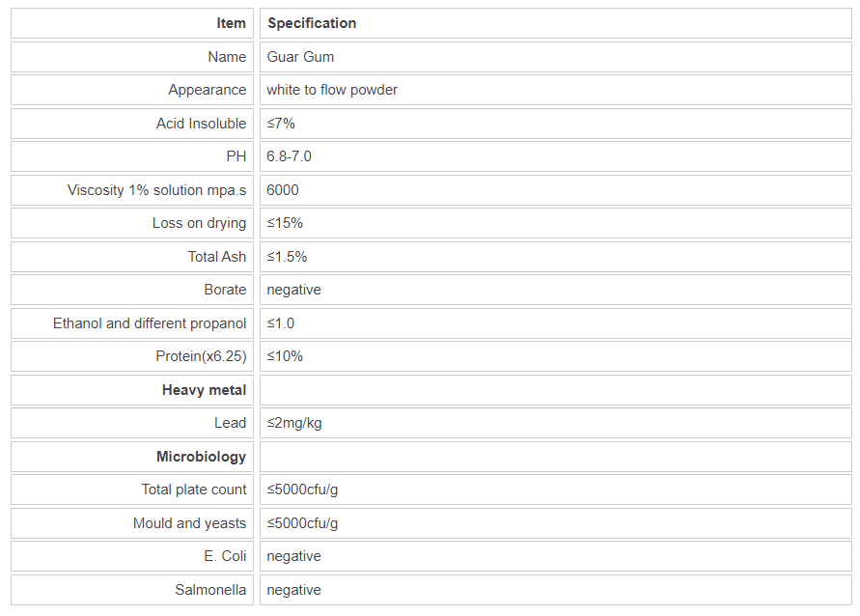Viewport: 860px width, 616px height.
Task: Click the 'Loss on drying' label
Action: (199, 223)
